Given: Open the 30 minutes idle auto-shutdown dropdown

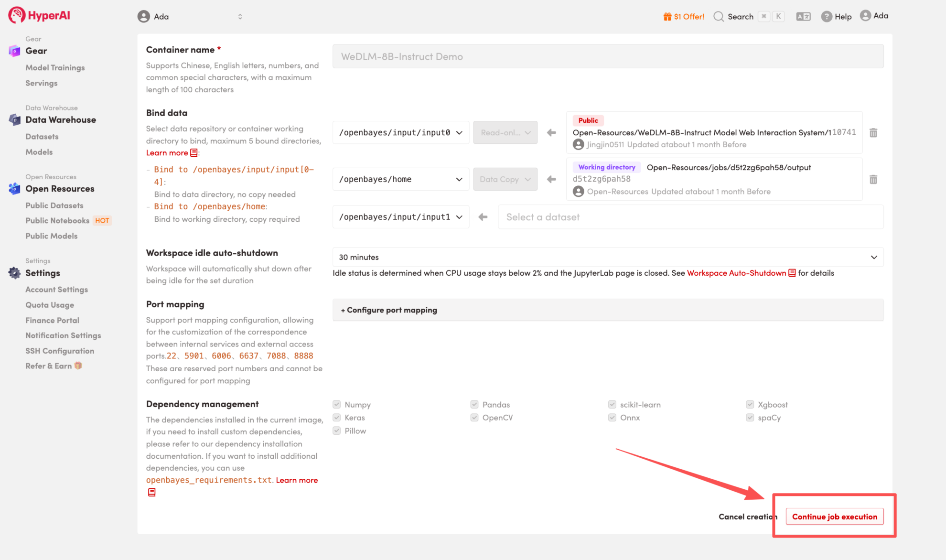Looking at the screenshot, I should pyautogui.click(x=608, y=257).
